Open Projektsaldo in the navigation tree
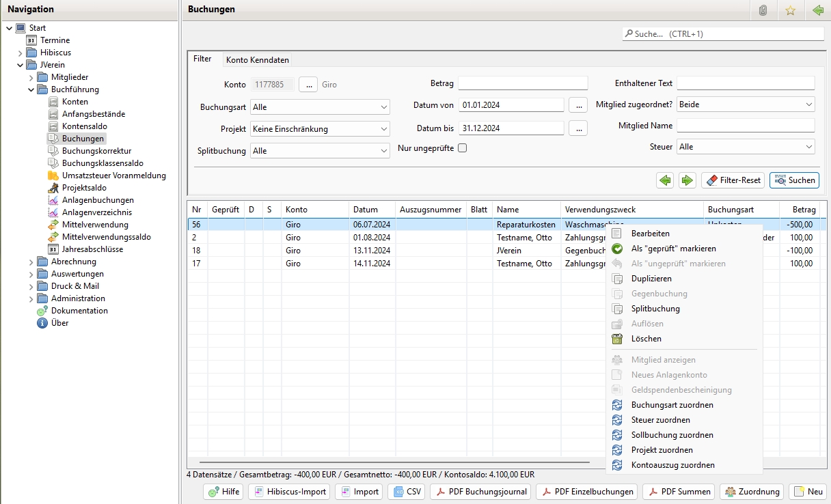This screenshot has width=831, height=504. pos(83,188)
